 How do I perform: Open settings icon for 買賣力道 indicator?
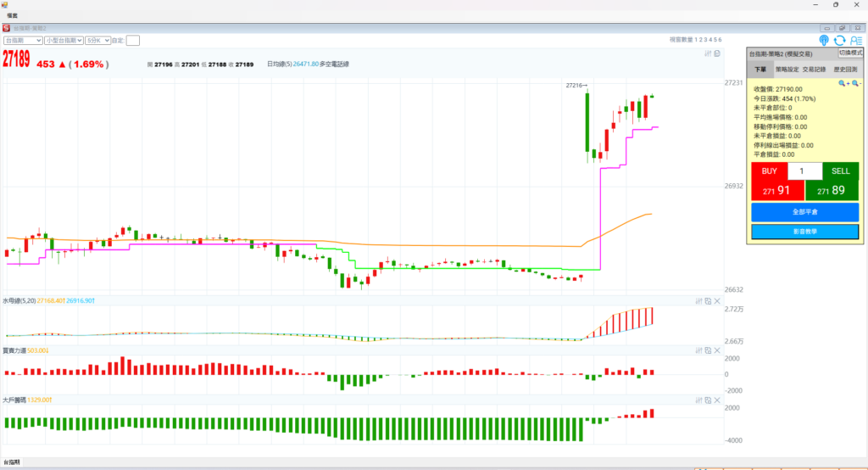(699, 350)
